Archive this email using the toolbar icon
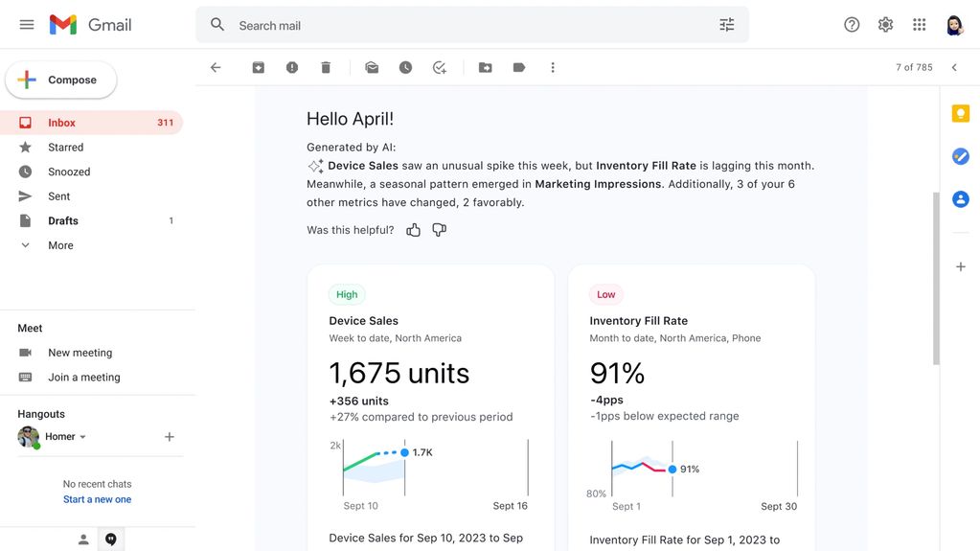This screenshot has width=980, height=551. [x=258, y=68]
